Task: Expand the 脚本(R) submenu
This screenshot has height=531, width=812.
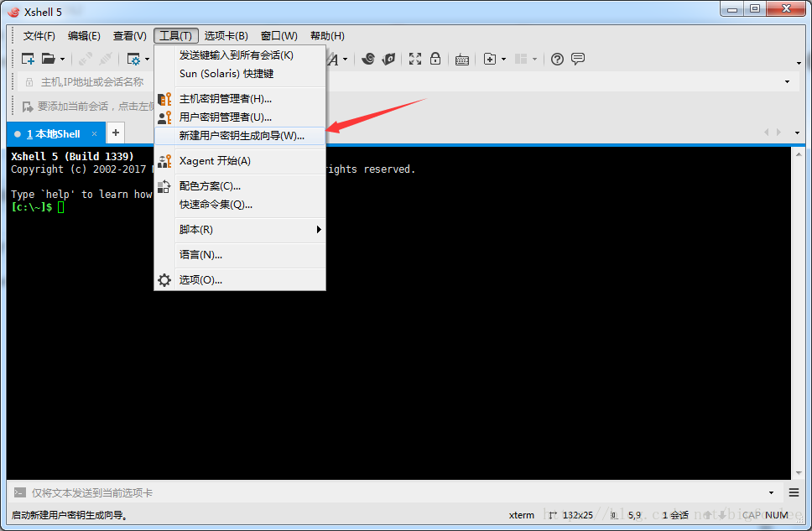Action: pyautogui.click(x=240, y=230)
